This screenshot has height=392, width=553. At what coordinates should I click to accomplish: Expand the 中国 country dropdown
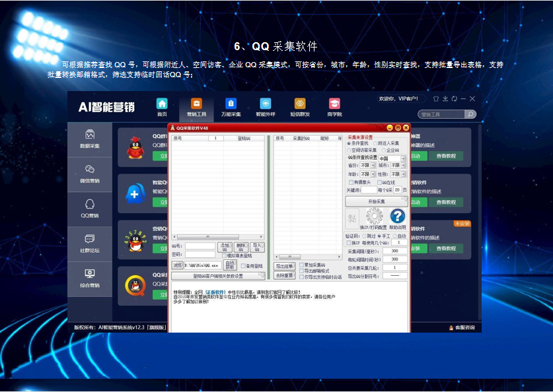tap(404, 158)
